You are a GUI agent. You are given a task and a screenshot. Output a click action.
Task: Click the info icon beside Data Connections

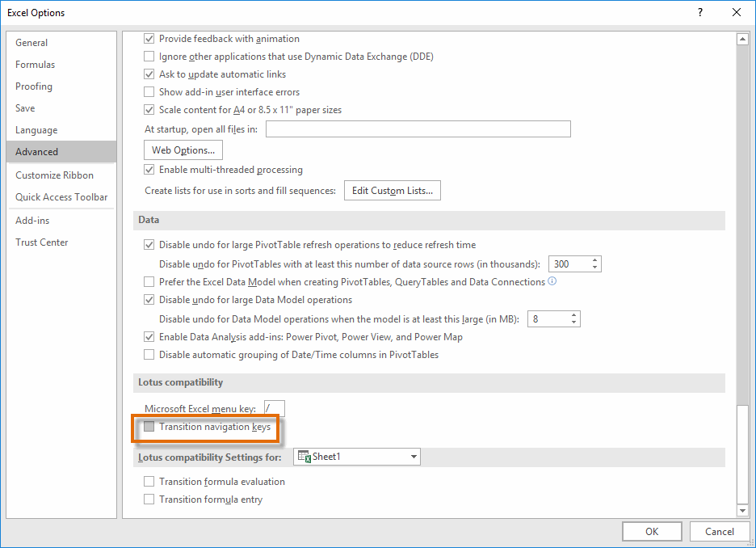(552, 280)
